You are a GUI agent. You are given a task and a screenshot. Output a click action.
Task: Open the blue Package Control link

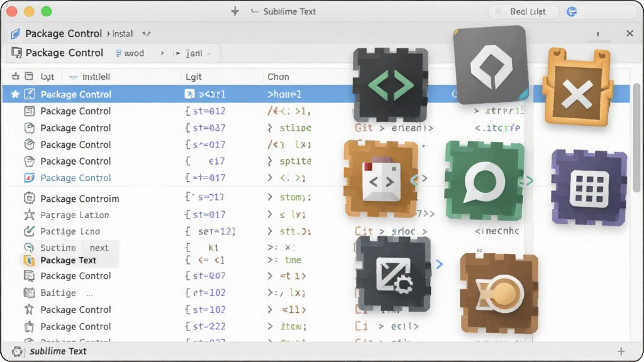[x=75, y=178]
